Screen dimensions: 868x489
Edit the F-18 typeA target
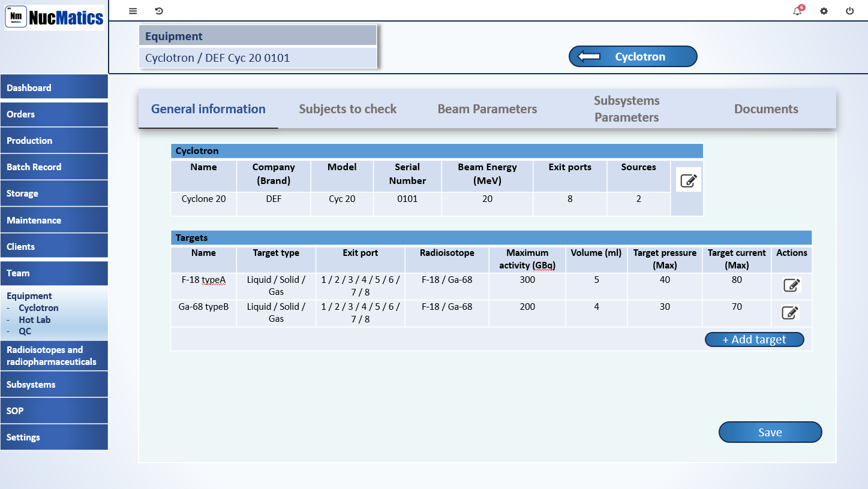click(791, 285)
